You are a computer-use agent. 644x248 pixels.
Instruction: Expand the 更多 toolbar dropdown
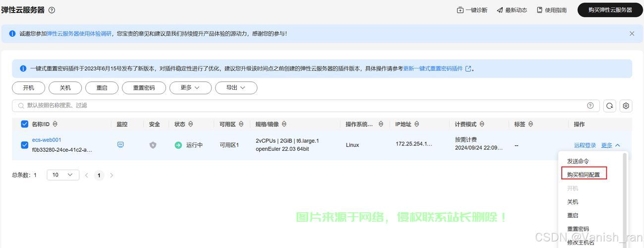[190, 88]
